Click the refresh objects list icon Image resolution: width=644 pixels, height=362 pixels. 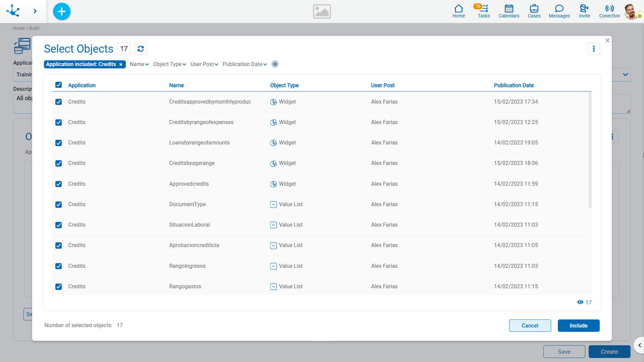pos(141,49)
